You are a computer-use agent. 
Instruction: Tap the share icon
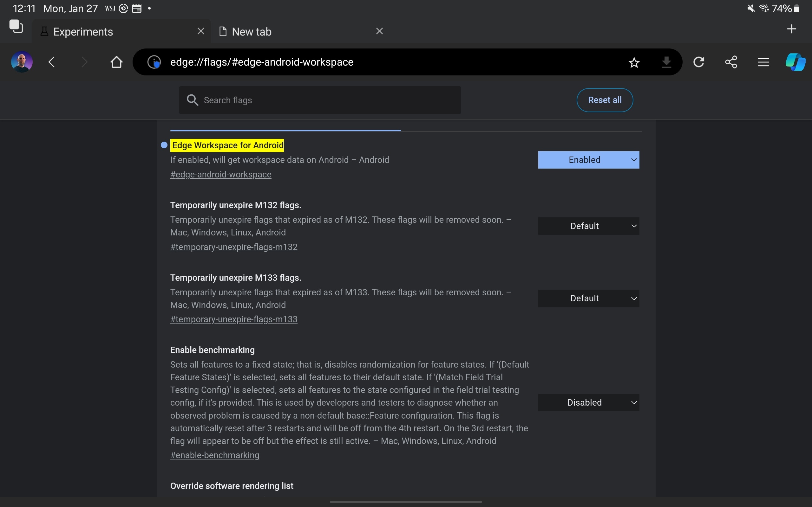(731, 62)
